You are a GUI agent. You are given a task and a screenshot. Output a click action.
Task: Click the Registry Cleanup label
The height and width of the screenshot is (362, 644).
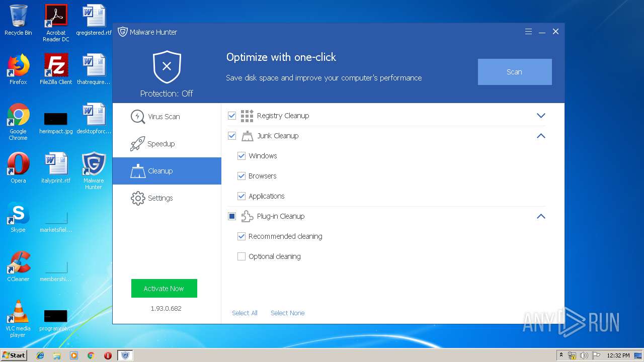point(283,116)
